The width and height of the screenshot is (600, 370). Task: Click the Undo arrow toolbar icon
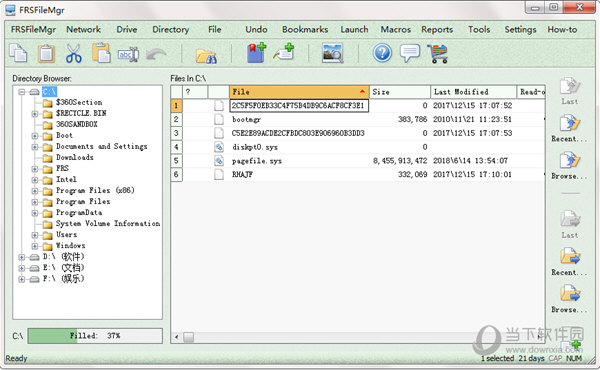[156, 55]
